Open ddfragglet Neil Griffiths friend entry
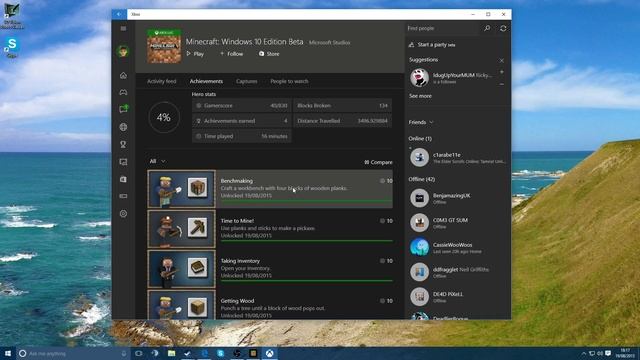640x360 pixels. (x=457, y=272)
